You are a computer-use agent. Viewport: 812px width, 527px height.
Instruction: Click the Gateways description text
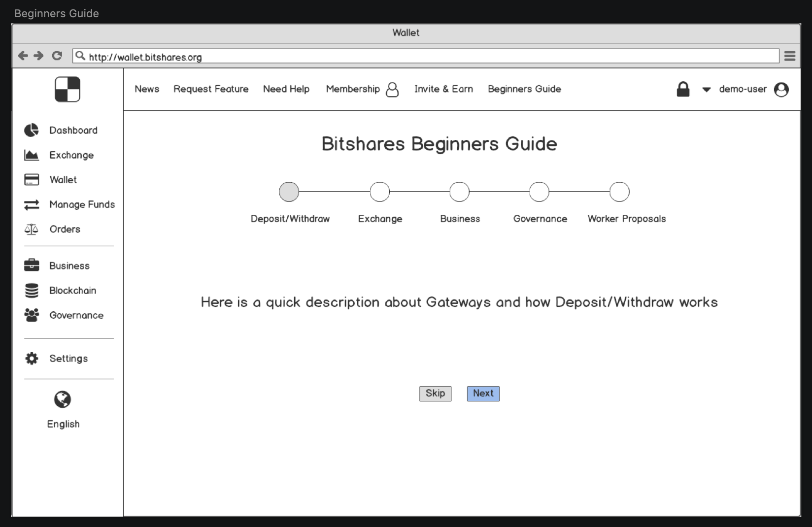tap(459, 302)
